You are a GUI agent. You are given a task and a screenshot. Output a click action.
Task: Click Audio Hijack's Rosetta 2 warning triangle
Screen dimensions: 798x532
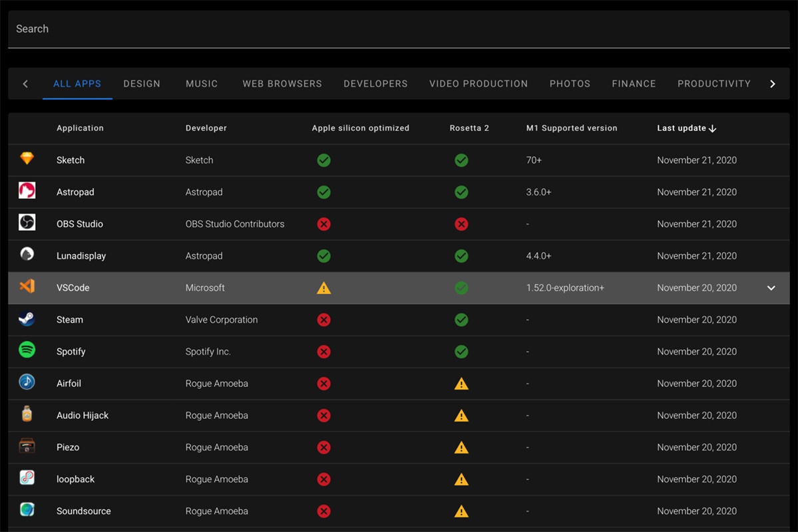click(461, 416)
